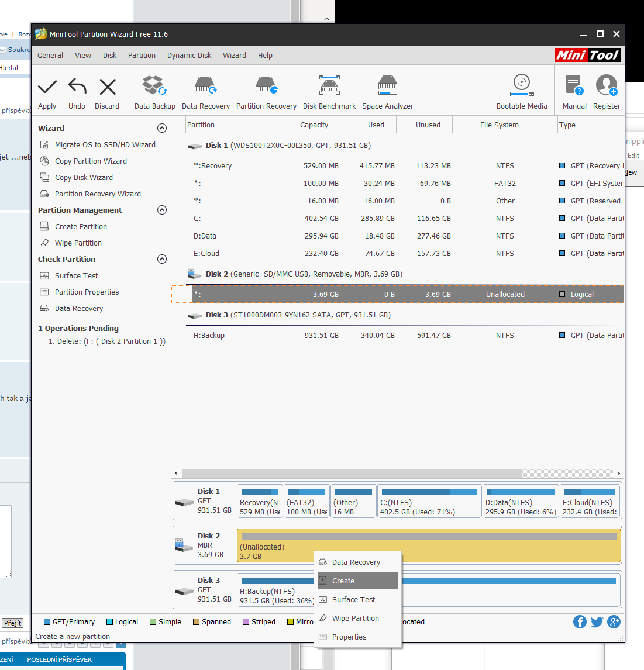Discard pending changes with X icon

(107, 88)
